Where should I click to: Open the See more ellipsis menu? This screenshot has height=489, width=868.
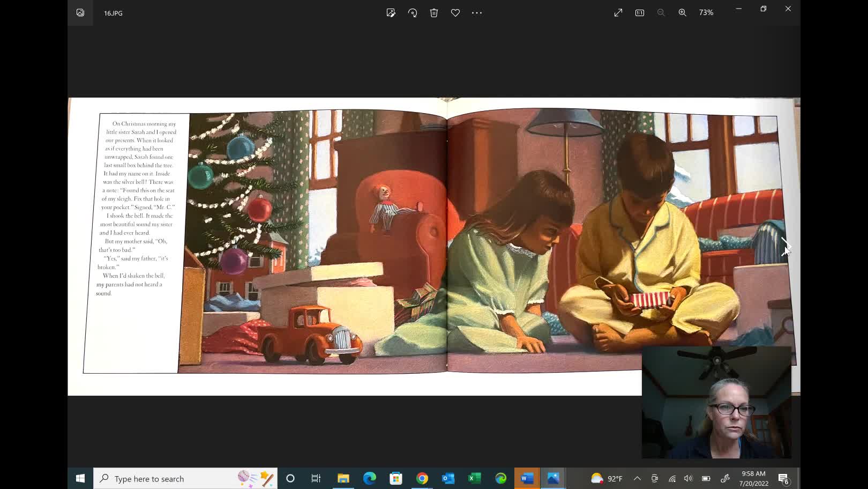coord(477,13)
